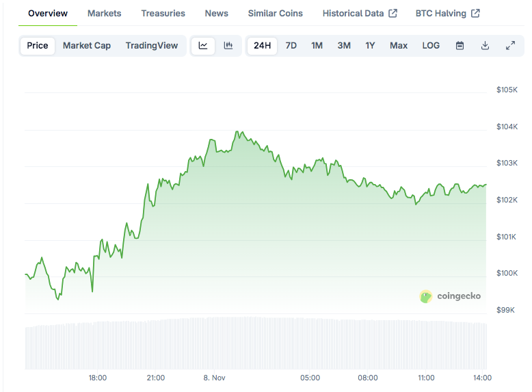Toggle LOG scale on the chart
The image size is (532, 392).
[x=431, y=46]
